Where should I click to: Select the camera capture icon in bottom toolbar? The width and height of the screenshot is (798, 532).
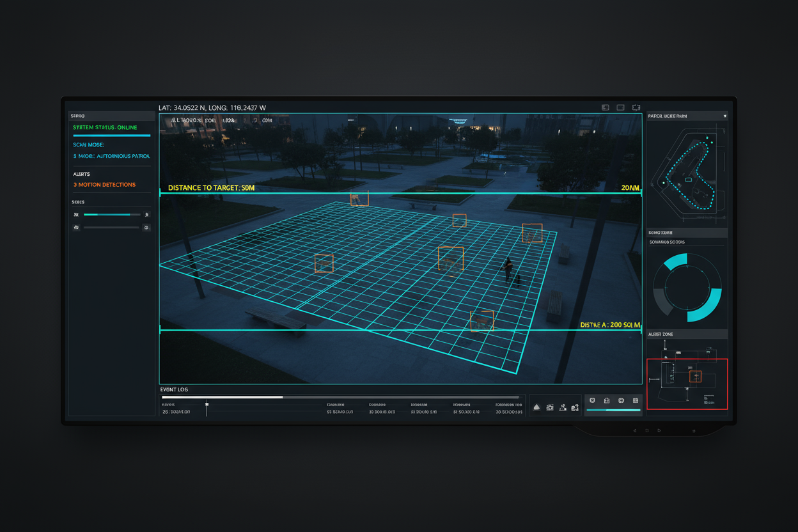(550, 407)
